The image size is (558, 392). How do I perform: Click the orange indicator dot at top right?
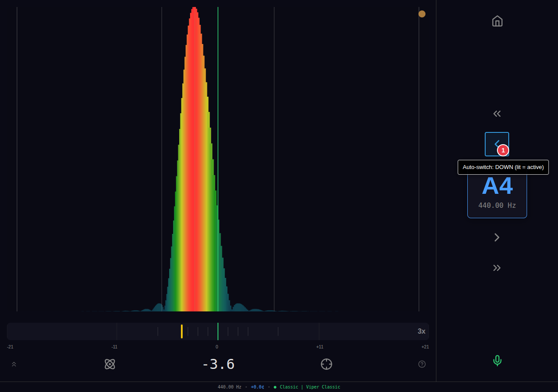[422, 14]
